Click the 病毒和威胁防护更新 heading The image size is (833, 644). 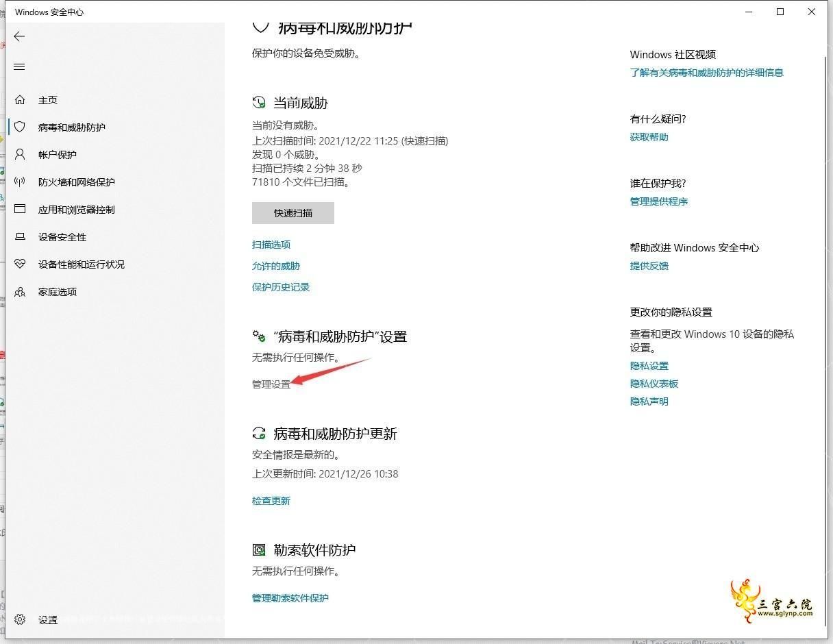335,434
